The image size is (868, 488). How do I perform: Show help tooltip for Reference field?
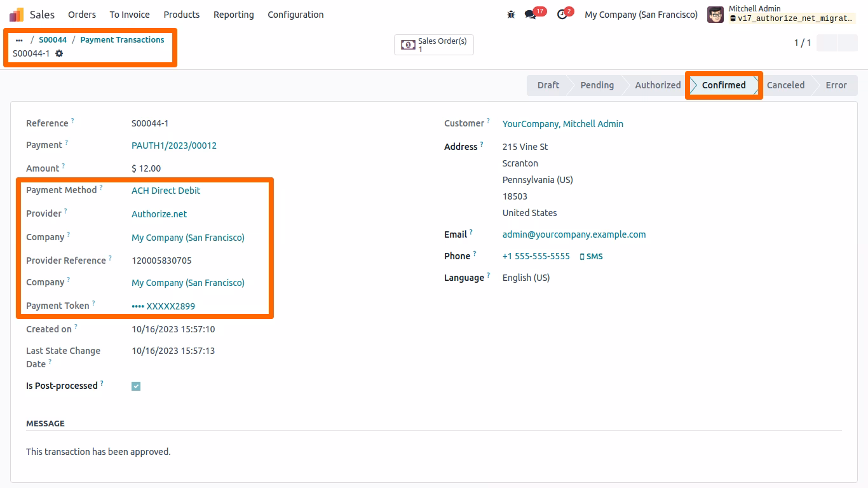[72, 120]
